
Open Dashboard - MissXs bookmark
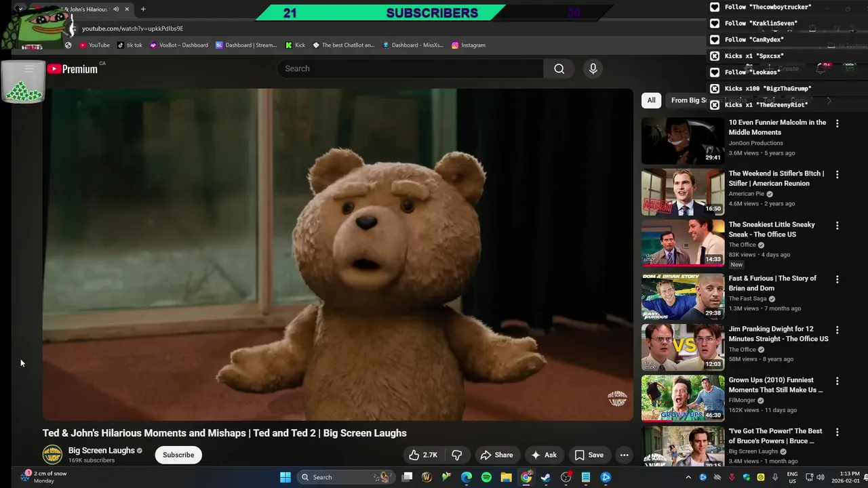pyautogui.click(x=412, y=45)
